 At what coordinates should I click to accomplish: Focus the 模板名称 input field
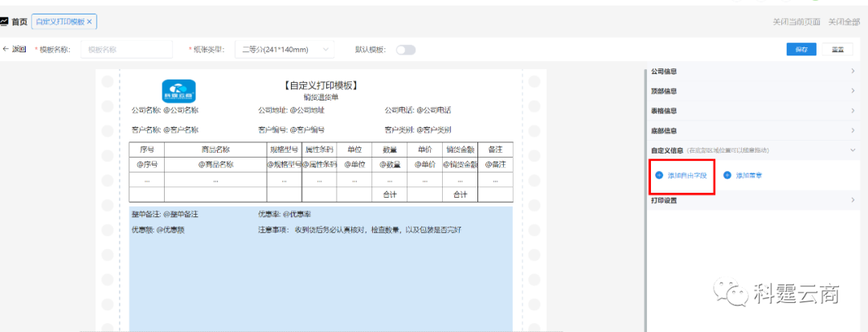click(127, 49)
